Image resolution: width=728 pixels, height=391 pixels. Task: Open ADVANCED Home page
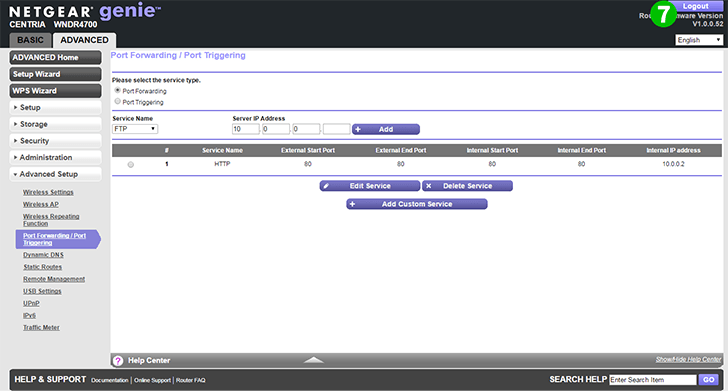(55, 58)
